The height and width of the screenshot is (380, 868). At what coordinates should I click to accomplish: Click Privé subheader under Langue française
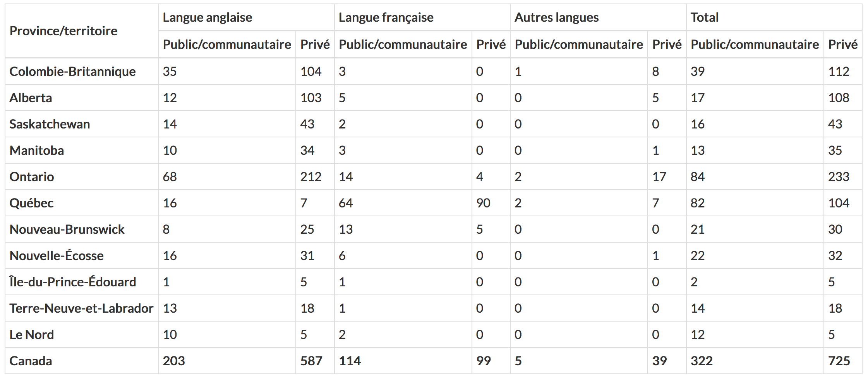pos(491,45)
